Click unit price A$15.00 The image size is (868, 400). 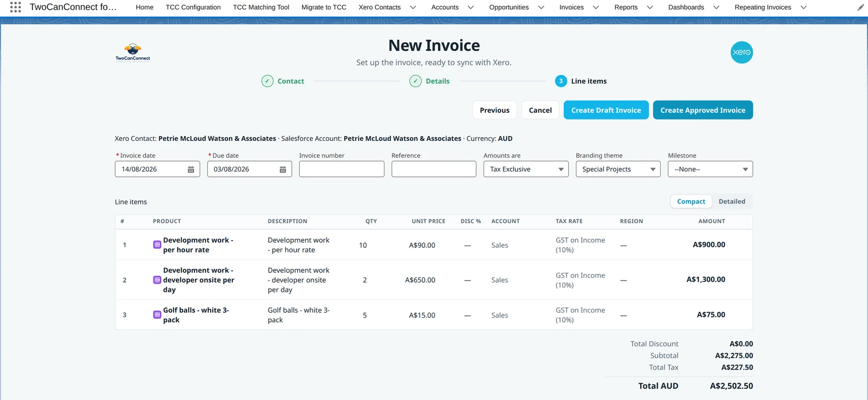coord(422,315)
